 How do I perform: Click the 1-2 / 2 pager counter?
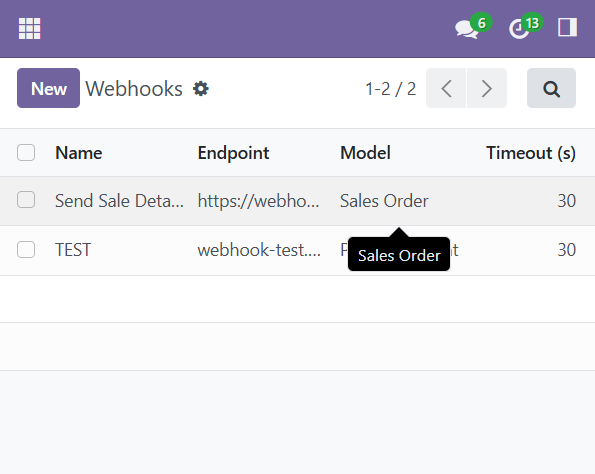point(390,89)
